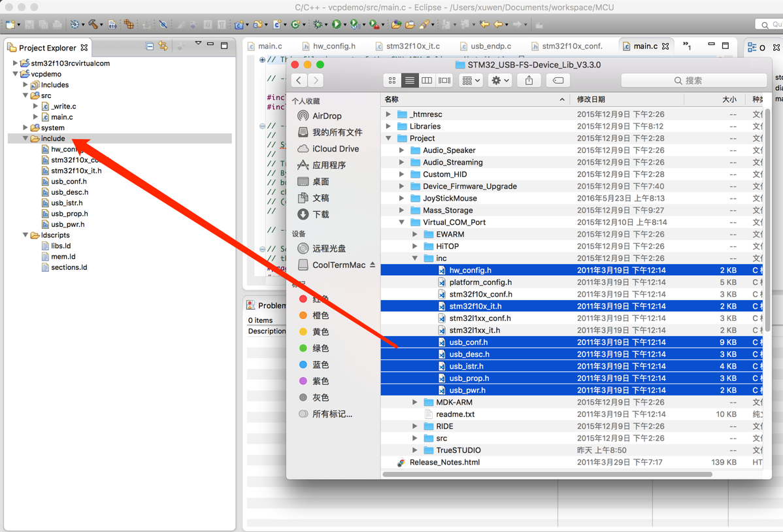783x532 pixels.
Task: Select the Problems view tab
Action: pos(266,305)
